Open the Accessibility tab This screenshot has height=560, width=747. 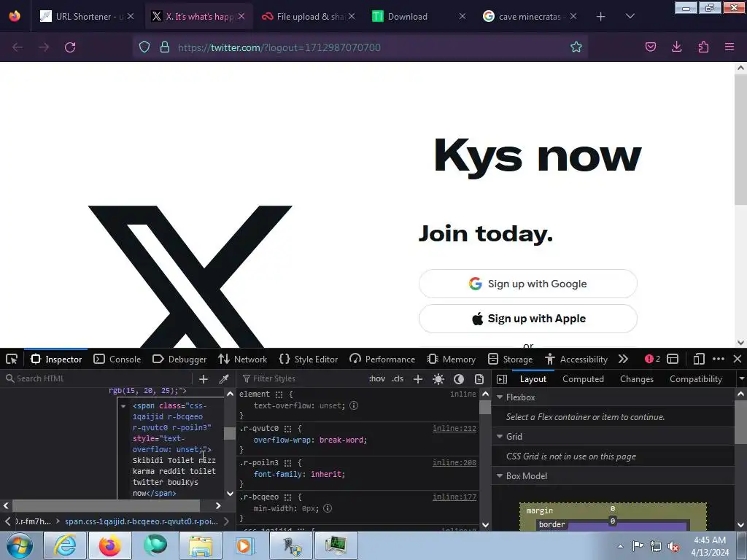pos(576,359)
